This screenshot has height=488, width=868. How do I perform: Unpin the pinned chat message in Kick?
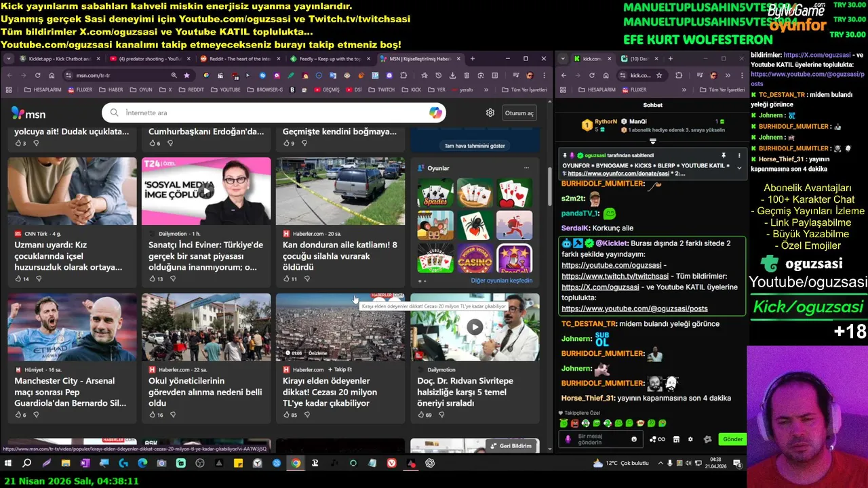[x=724, y=155]
